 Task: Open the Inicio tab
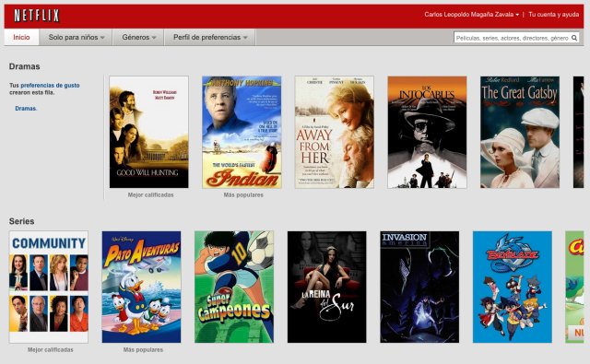point(21,37)
